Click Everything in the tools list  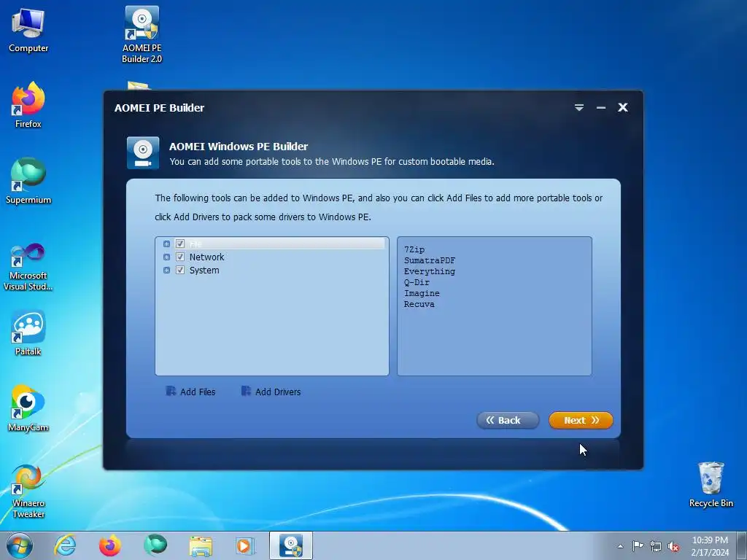[429, 271]
